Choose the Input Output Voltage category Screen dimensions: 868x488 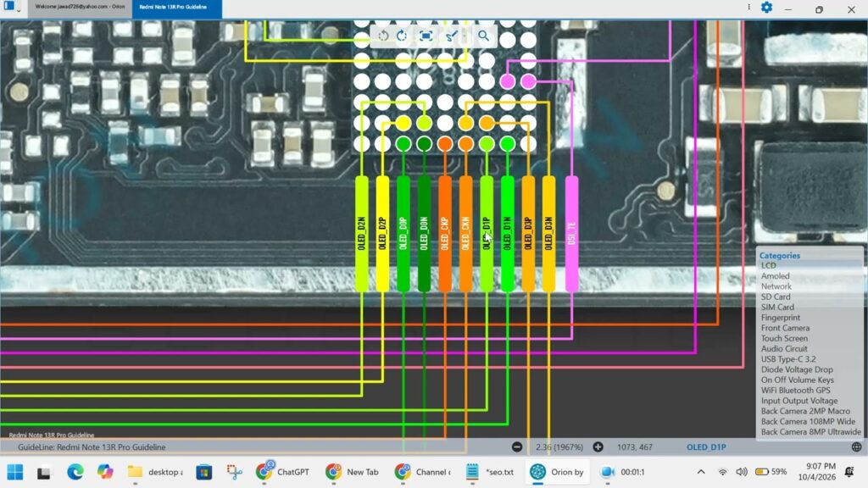(x=798, y=401)
